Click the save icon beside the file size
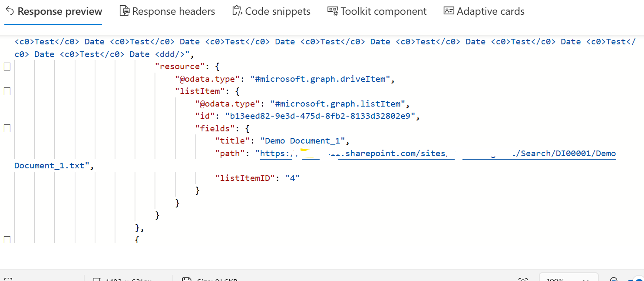This screenshot has width=644, height=281. click(x=187, y=280)
